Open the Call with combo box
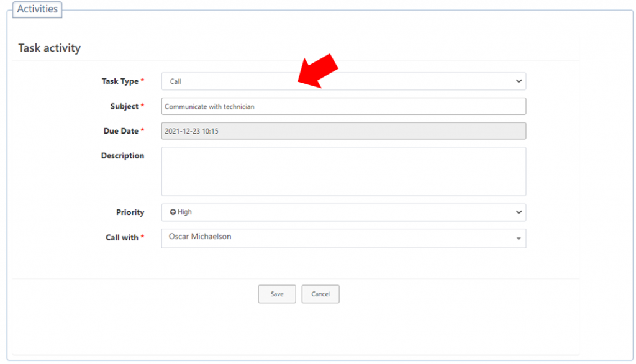The image size is (636, 364). [x=343, y=238]
